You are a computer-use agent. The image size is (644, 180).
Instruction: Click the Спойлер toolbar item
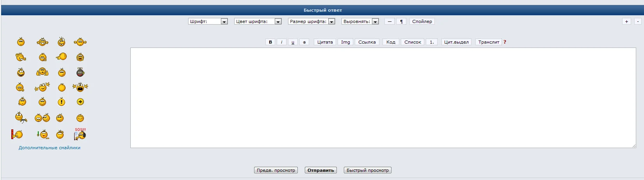pos(422,21)
